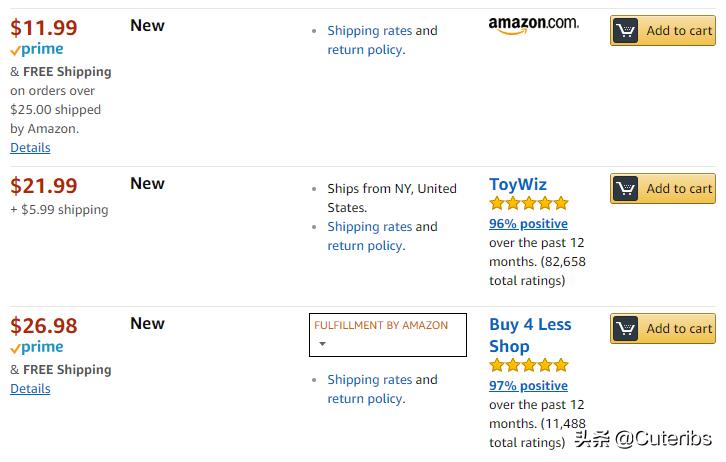Image resolution: width=726 pixels, height=462 pixels.
Task: Click the cart icon on the $26.98 offer
Action: (627, 329)
